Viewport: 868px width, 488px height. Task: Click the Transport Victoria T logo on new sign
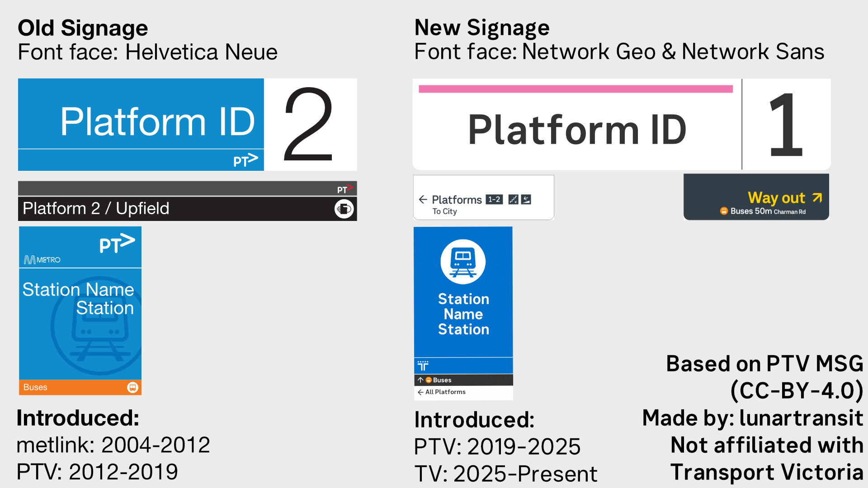[x=423, y=366]
